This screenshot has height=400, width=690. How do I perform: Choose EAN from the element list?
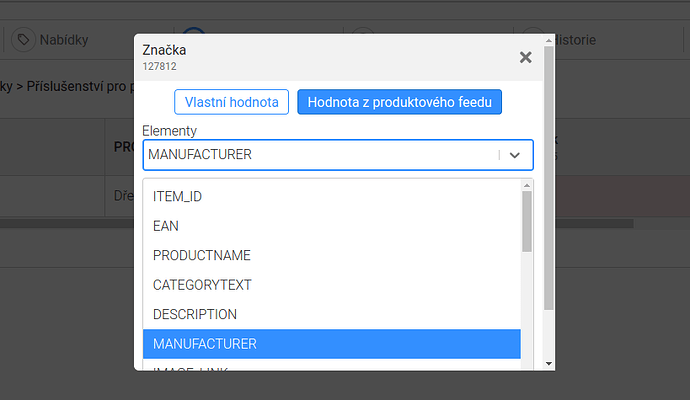332,226
